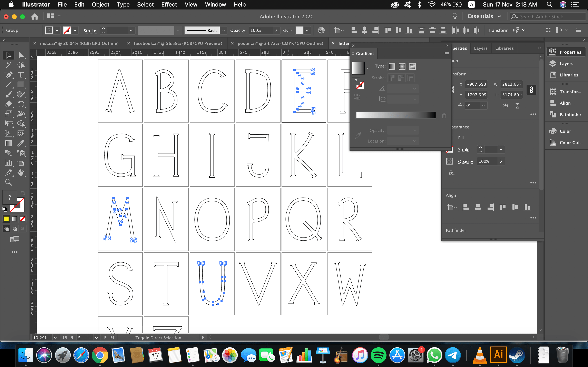
Task: Expand the Basic brush definition dropdown
Action: coord(224,30)
